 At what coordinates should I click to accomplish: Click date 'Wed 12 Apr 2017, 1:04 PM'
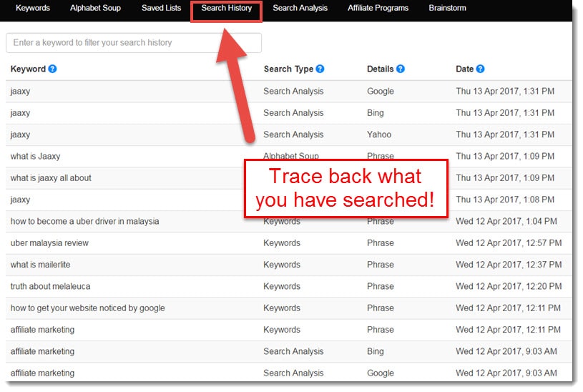[x=506, y=221]
